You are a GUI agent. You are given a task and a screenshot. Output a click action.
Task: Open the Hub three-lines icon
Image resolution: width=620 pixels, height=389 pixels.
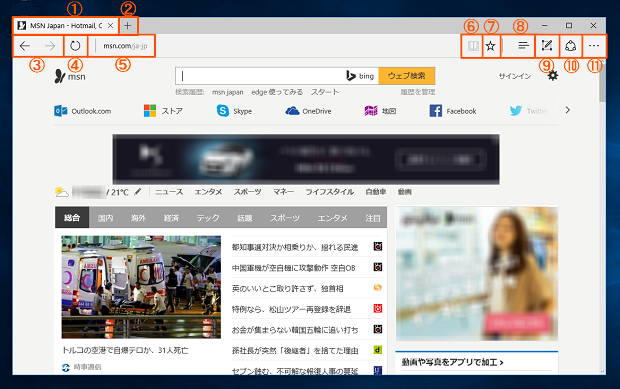523,46
